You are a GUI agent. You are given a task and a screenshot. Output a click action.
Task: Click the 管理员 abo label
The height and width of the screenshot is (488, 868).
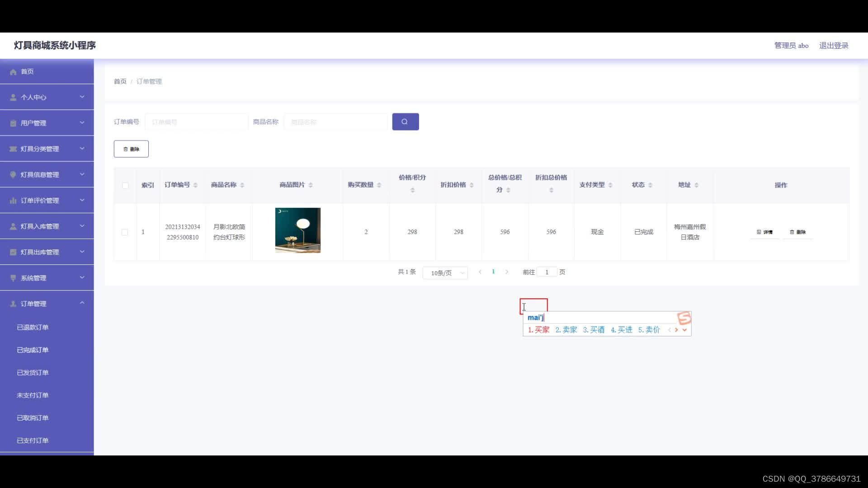(x=791, y=46)
